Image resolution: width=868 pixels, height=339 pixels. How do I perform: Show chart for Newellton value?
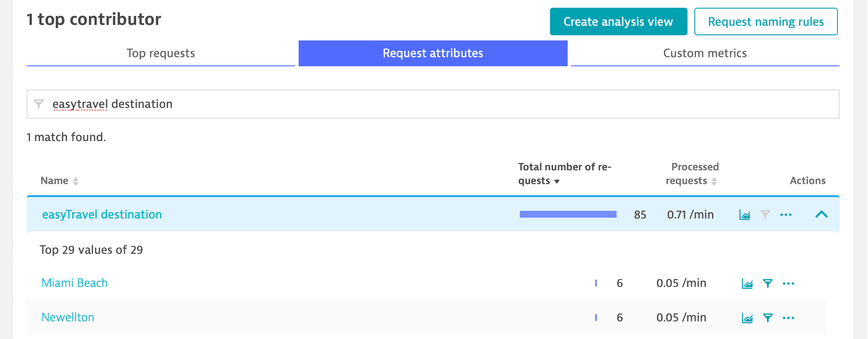point(747,318)
